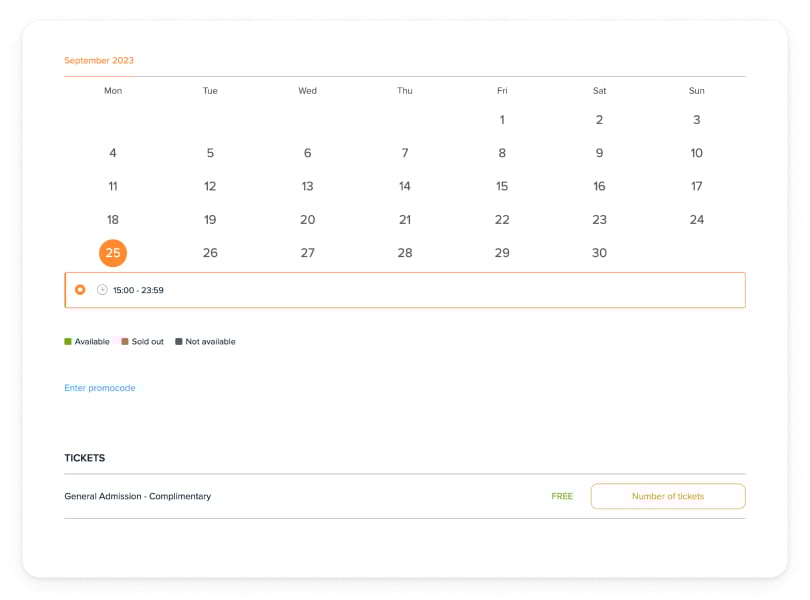Click the September 2023 month heading
The height and width of the screenshot is (600, 810).
(99, 61)
